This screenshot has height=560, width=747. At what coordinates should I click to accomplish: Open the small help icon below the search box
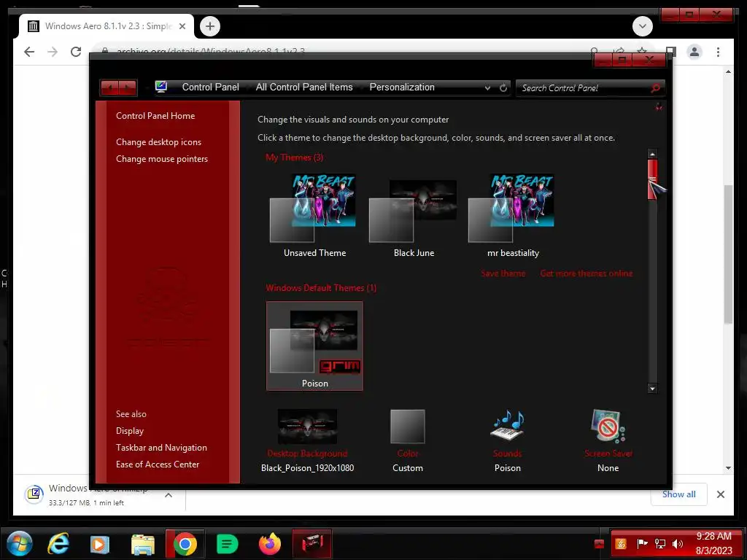click(659, 106)
